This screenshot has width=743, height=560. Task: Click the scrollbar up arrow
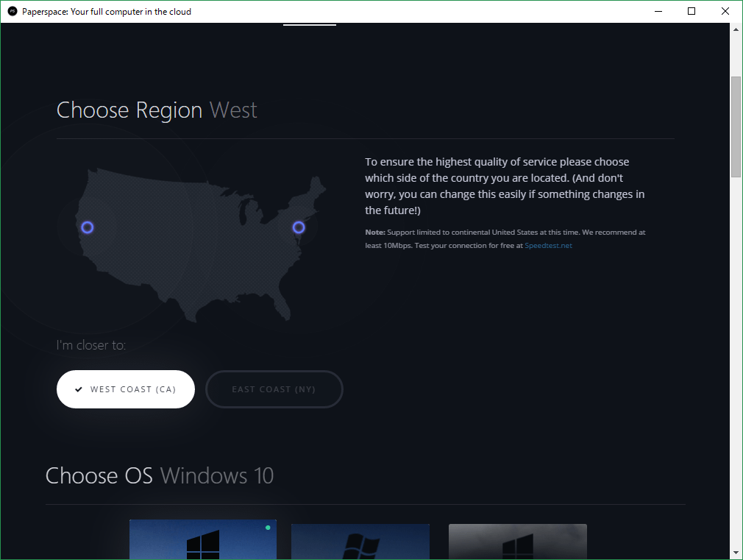tap(736, 29)
